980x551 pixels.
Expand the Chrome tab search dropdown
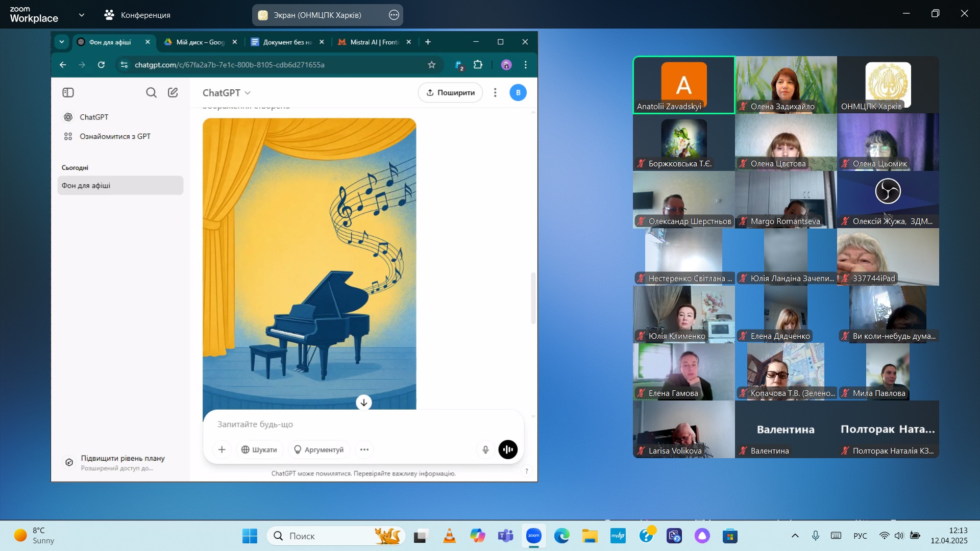[x=62, y=42]
